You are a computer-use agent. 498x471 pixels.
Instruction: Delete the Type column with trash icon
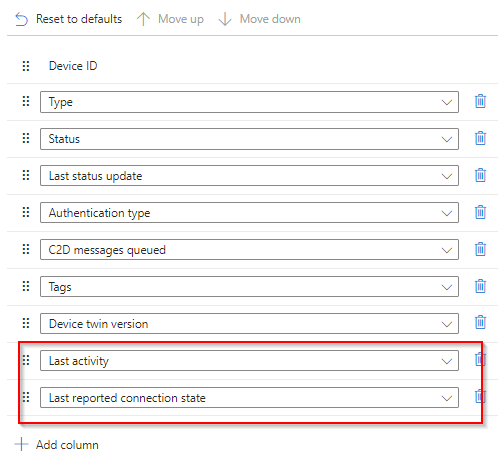click(480, 101)
